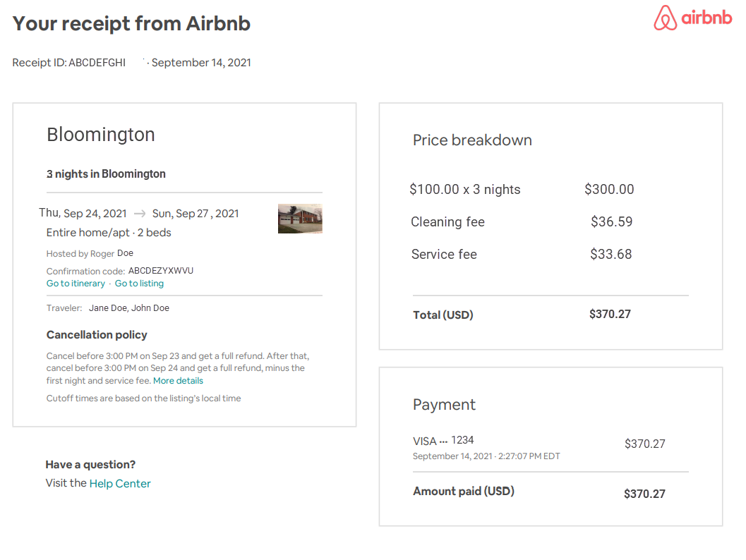Click the More details cancellation link
The width and height of the screenshot is (746, 560).
click(178, 381)
